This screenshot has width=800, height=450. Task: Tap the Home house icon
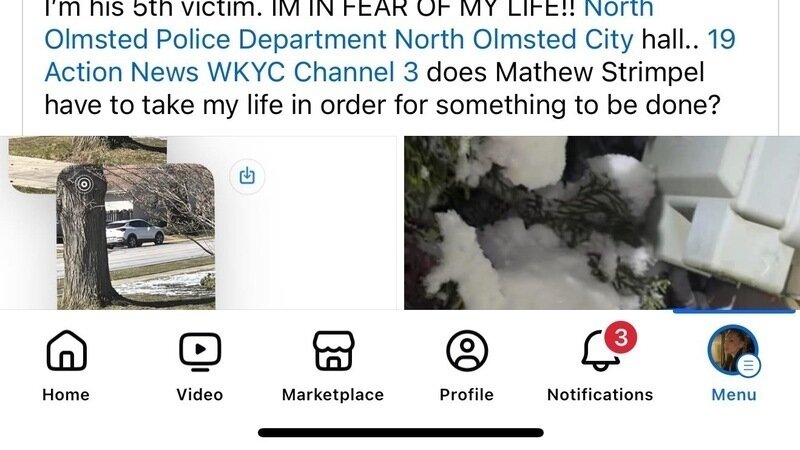click(x=66, y=351)
